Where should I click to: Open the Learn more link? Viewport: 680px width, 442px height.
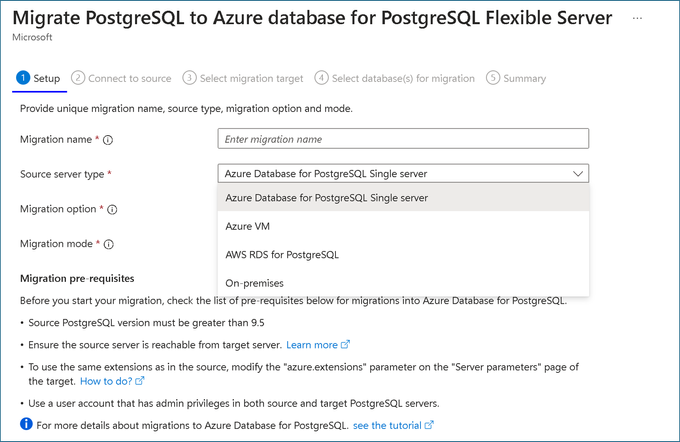pyautogui.click(x=312, y=345)
